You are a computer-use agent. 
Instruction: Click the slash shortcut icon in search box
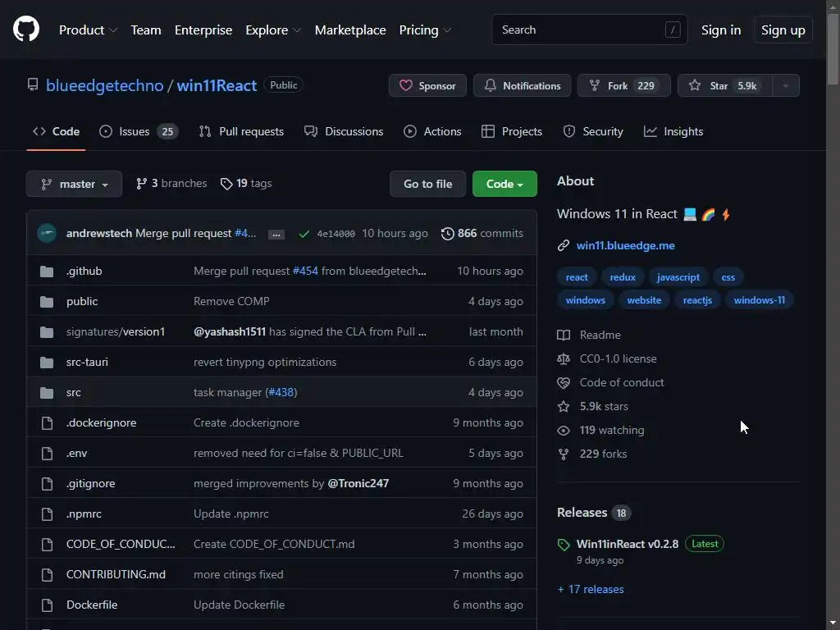(x=673, y=30)
